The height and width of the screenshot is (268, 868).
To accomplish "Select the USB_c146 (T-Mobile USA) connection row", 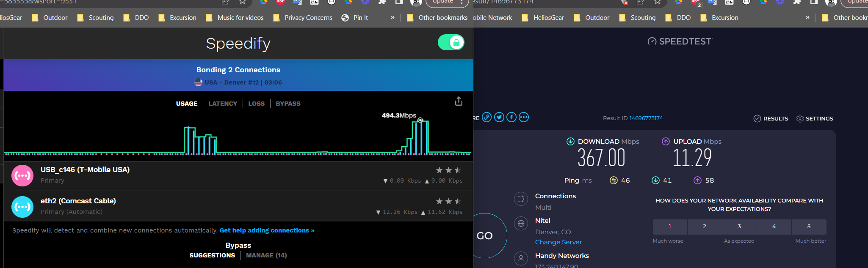I will 238,175.
